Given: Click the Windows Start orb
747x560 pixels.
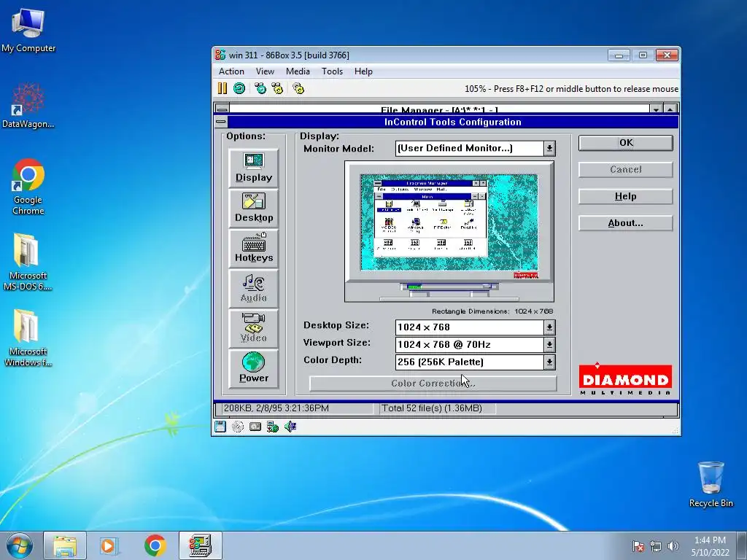Looking at the screenshot, I should (20, 546).
